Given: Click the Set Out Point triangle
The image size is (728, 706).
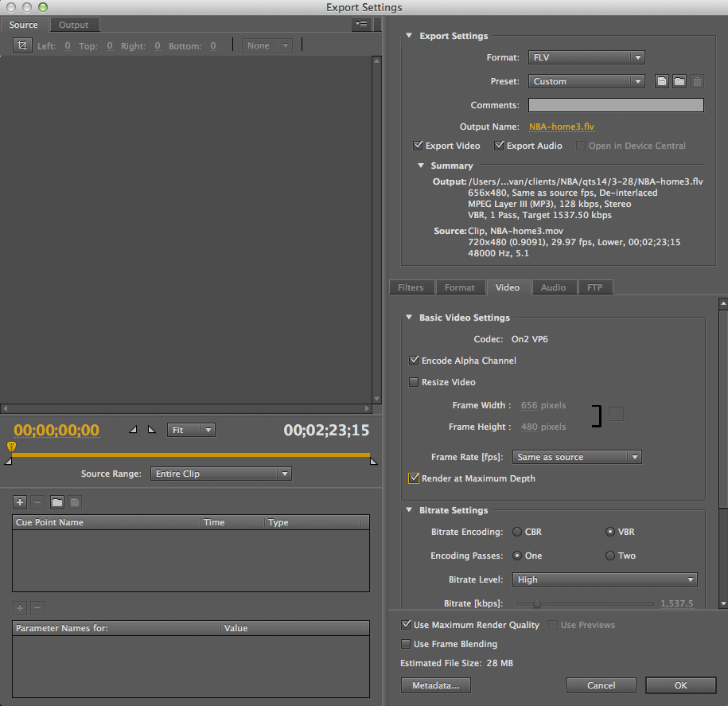Looking at the screenshot, I should coord(152,430).
